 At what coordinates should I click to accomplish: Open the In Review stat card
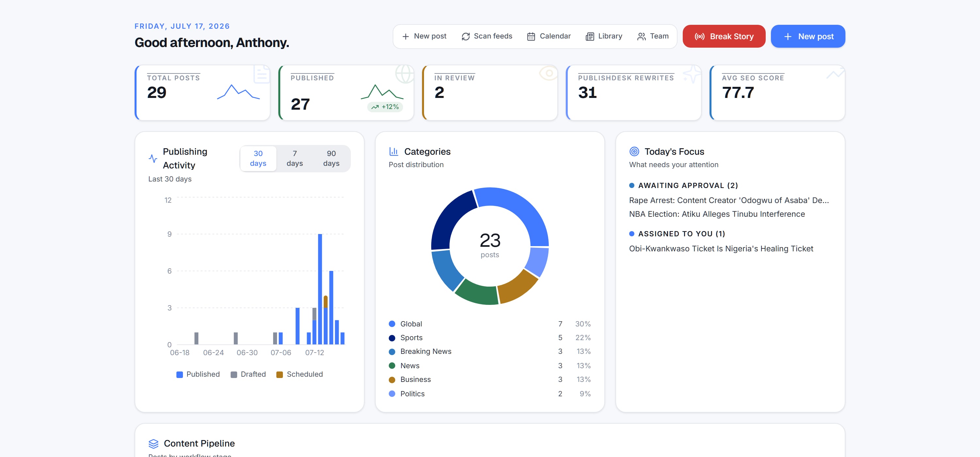(x=490, y=93)
